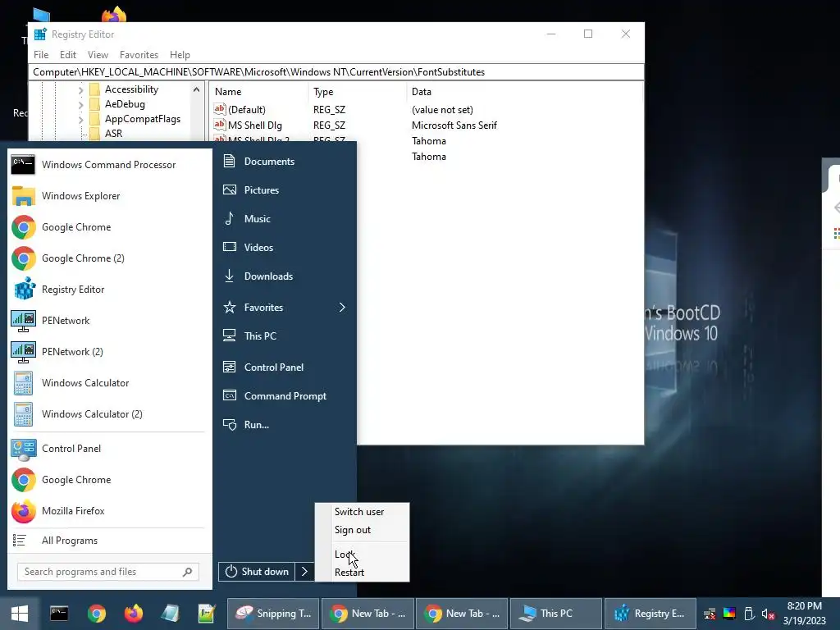Open PENetwork in Start menu
Image resolution: width=840 pixels, height=630 pixels.
point(109,321)
